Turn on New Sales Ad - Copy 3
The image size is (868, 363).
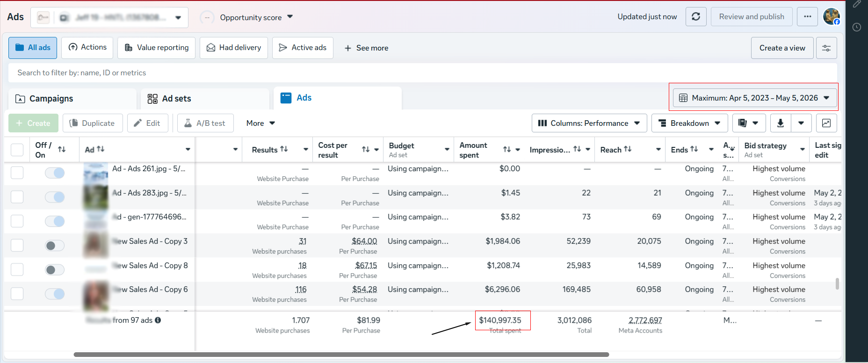55,246
